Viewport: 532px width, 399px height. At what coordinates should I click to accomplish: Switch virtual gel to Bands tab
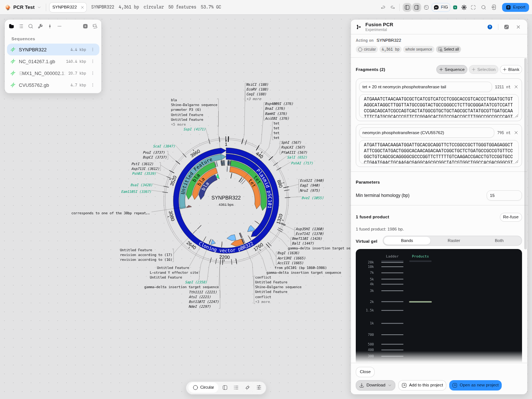pyautogui.click(x=407, y=241)
